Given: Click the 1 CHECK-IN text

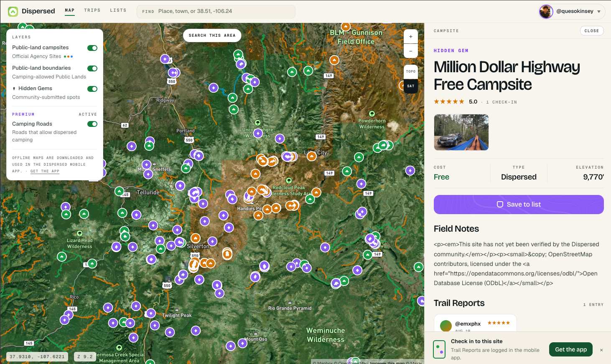Looking at the screenshot, I should (502, 102).
